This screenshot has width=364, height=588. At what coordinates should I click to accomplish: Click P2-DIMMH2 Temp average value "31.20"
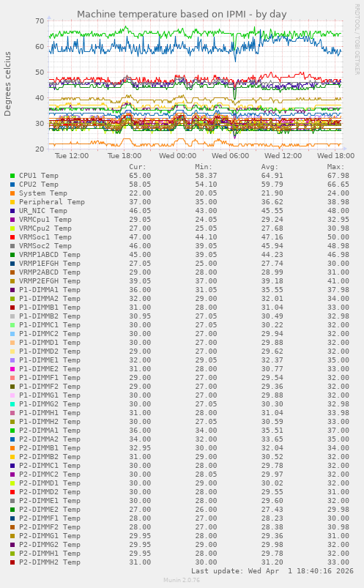point(272,562)
